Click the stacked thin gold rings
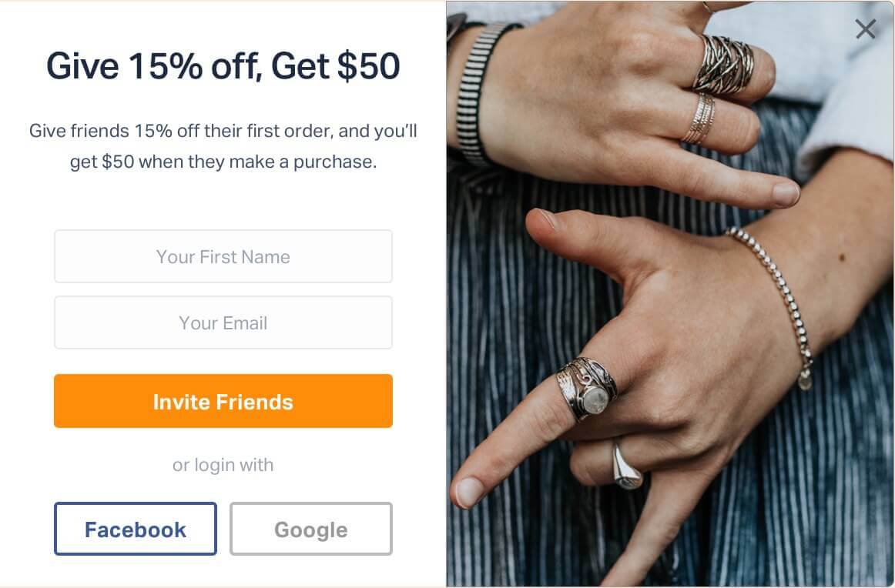This screenshot has height=588, width=895. [699, 118]
